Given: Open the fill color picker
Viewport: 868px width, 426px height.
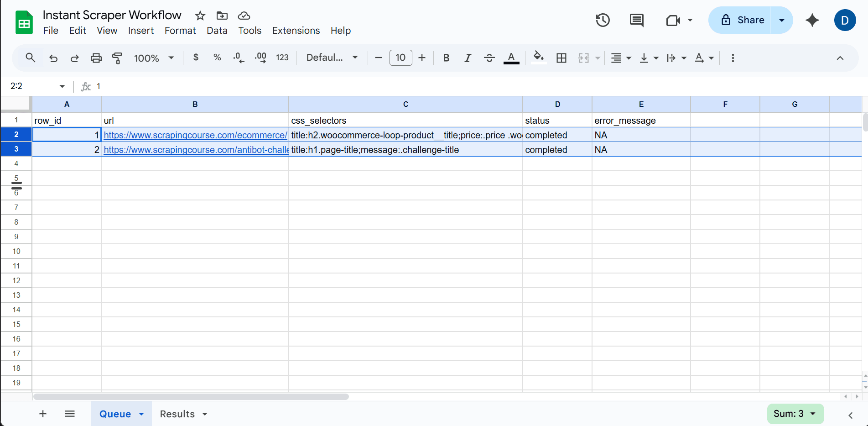Looking at the screenshot, I should click(539, 58).
